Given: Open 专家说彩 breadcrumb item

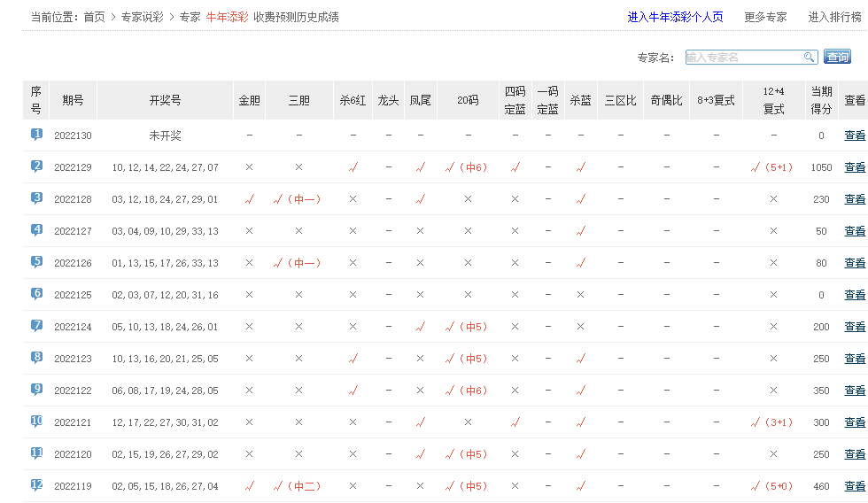Looking at the screenshot, I should (x=143, y=17).
